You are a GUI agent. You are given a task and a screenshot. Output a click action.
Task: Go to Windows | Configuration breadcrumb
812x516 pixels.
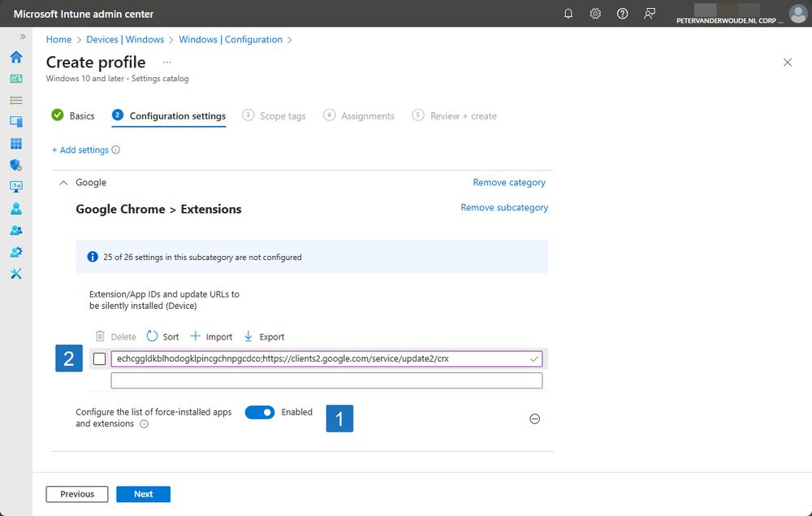231,39
